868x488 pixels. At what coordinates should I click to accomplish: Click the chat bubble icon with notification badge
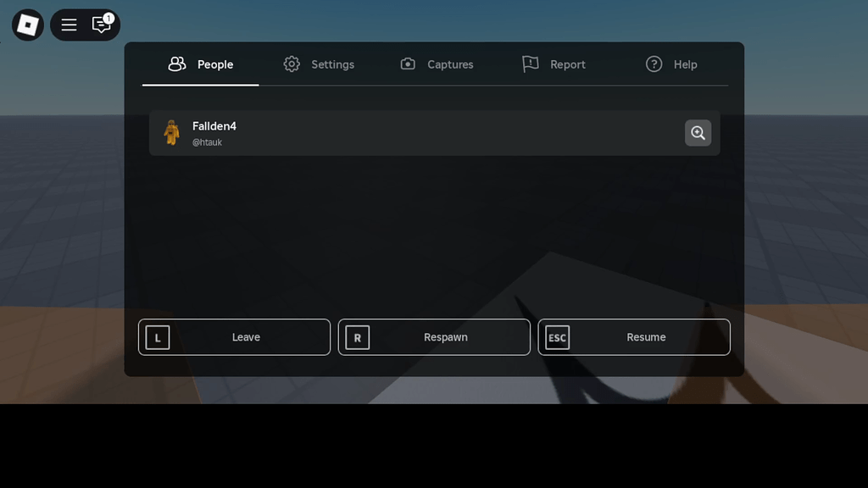[101, 25]
